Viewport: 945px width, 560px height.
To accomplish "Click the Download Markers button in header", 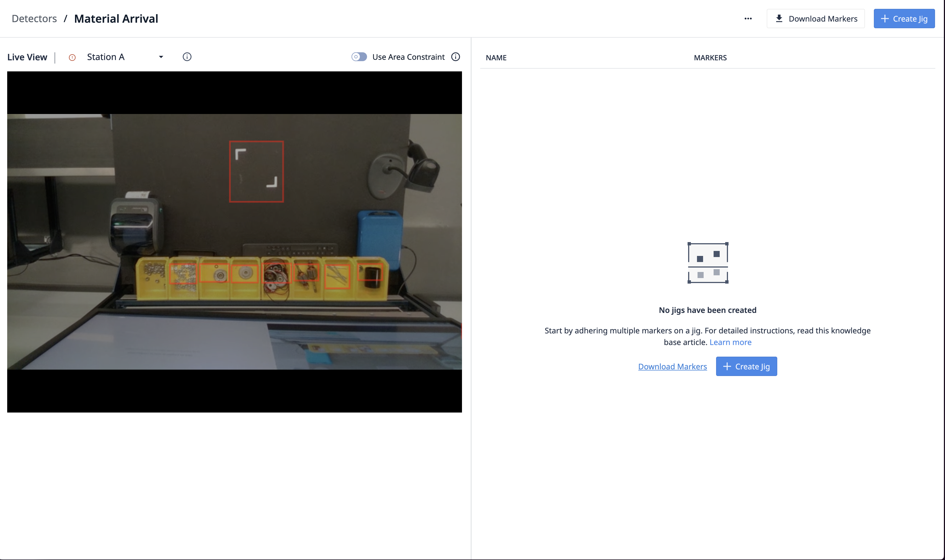I will click(x=815, y=19).
